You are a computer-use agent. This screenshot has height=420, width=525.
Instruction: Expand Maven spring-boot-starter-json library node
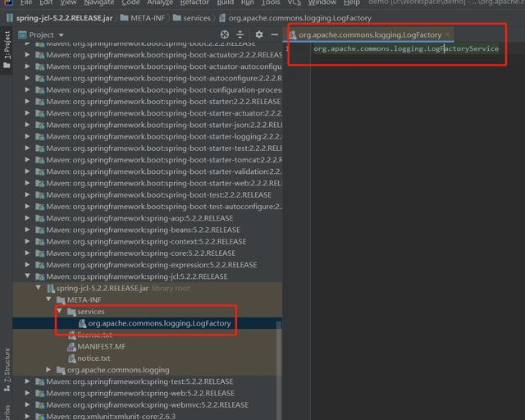pyautogui.click(x=27, y=125)
